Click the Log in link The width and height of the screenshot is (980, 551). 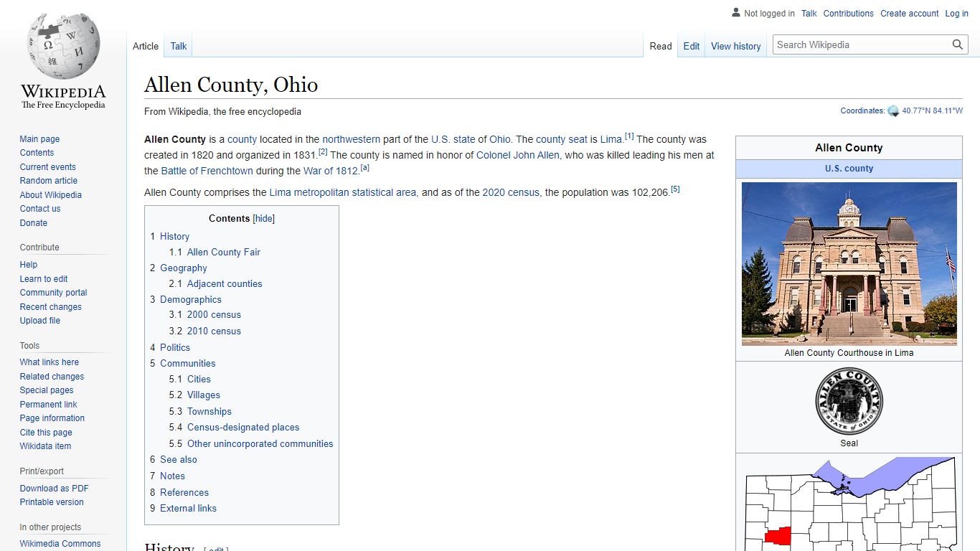click(x=957, y=14)
